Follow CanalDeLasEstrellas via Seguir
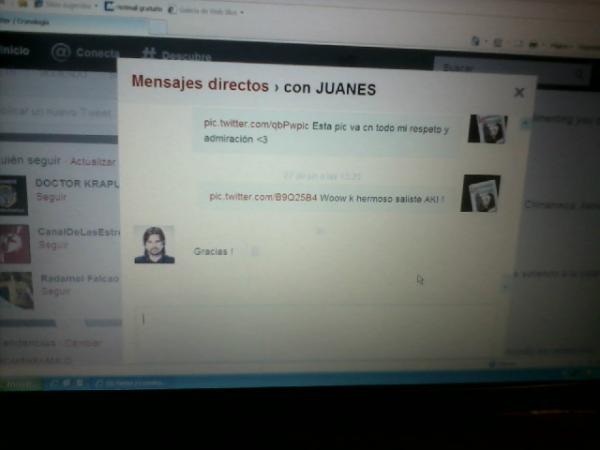Screen dimensions: 600x450 54,245
